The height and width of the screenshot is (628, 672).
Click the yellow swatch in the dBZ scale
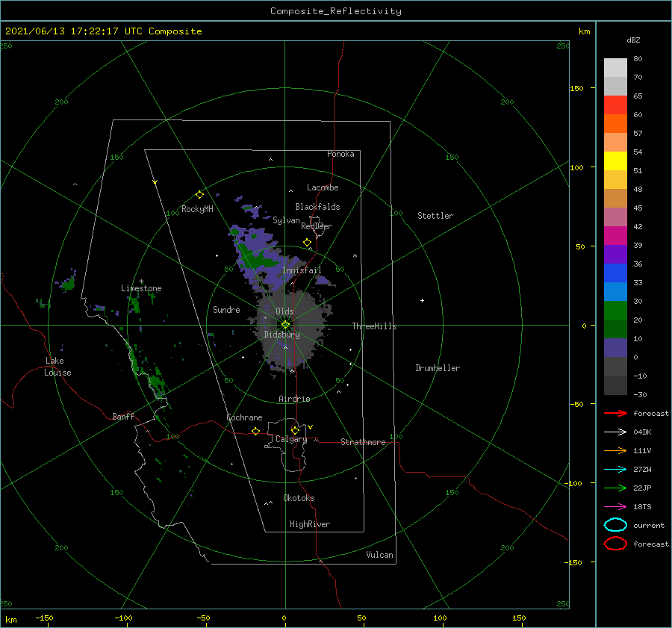coord(615,161)
